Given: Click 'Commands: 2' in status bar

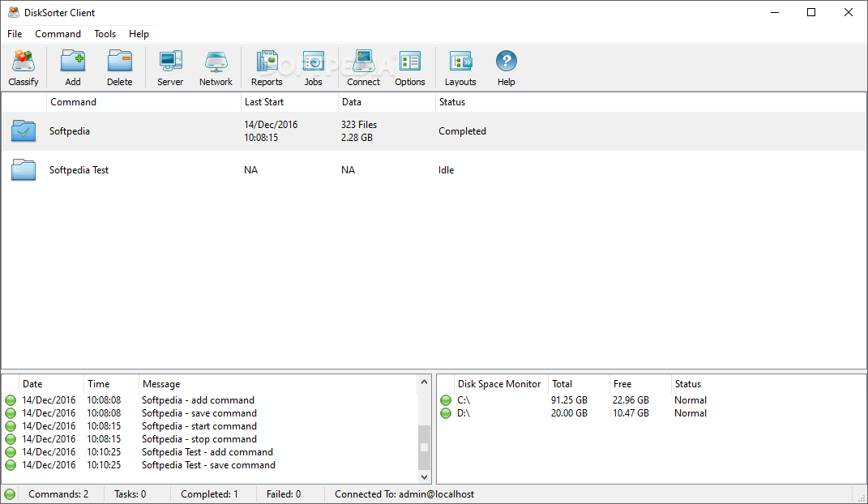Looking at the screenshot, I should (x=58, y=494).
